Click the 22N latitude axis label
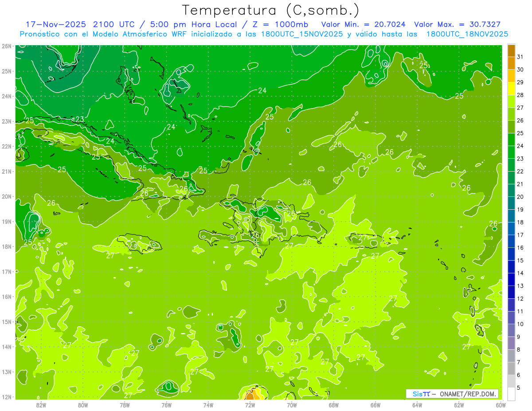Screen dimensions: 532x411 point(6,146)
